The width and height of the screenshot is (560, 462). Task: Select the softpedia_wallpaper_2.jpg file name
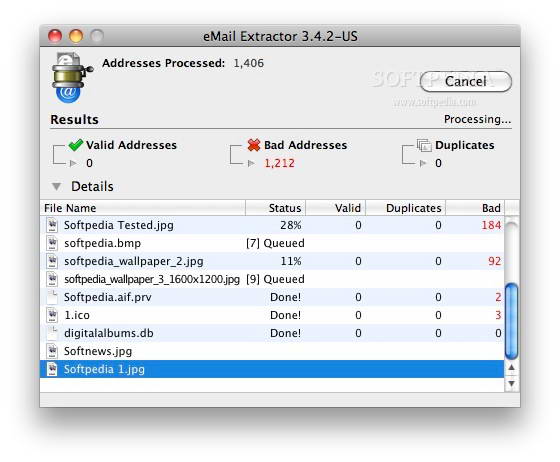(x=134, y=261)
